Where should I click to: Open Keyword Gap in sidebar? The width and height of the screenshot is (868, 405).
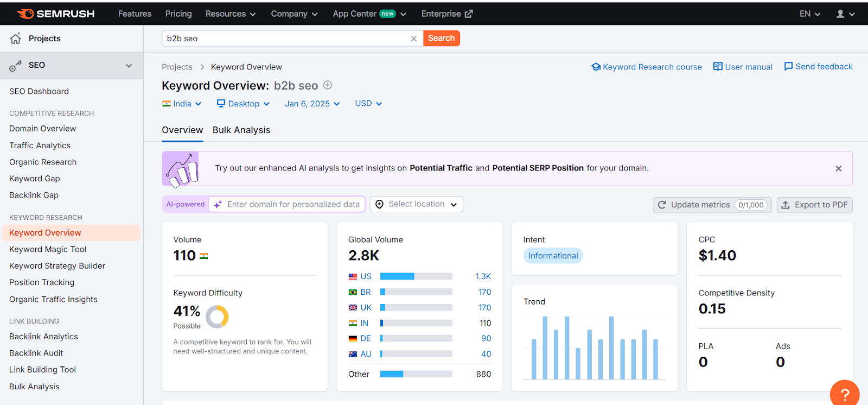[35, 179]
